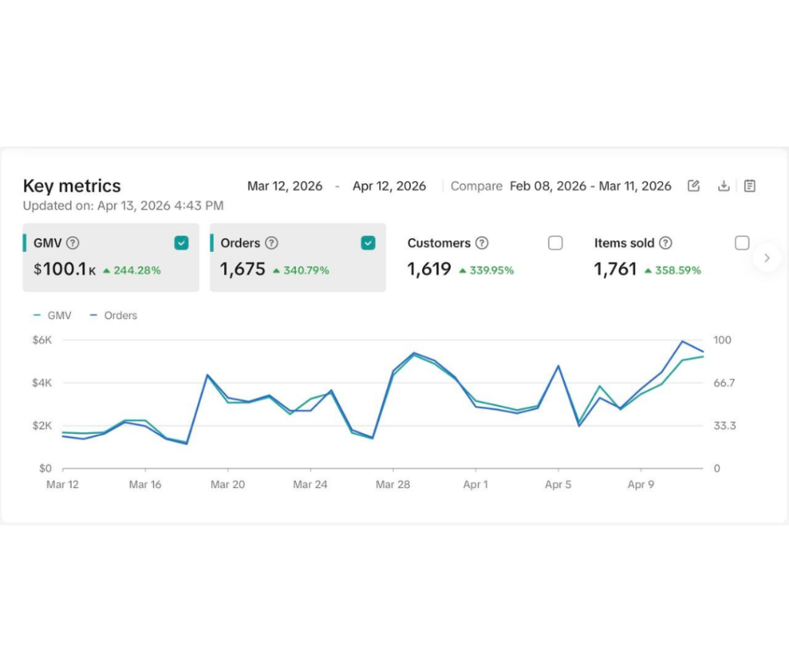Uncheck the GMV metric checkbox
The height and width of the screenshot is (672, 789).
(181, 243)
